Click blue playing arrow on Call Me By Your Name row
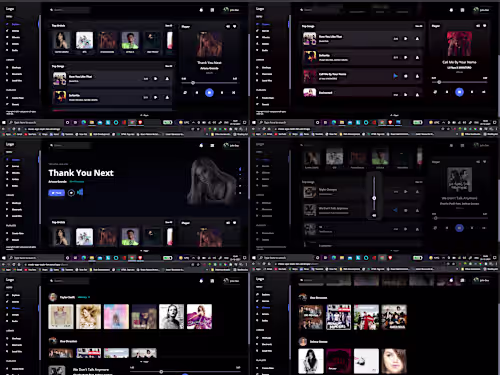The width and height of the screenshot is (500, 375). tap(395, 76)
